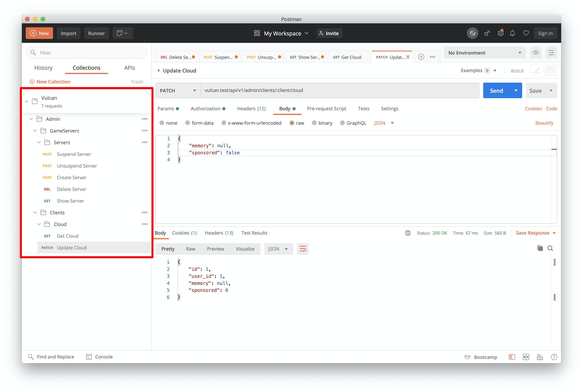Open the notifications bell icon
Image resolution: width=583 pixels, height=392 pixels.
click(512, 33)
